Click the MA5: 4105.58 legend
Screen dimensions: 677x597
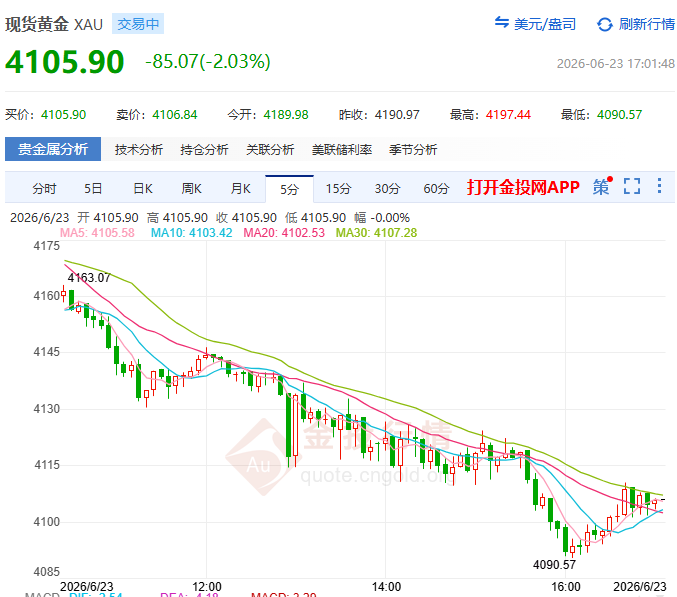[97, 233]
